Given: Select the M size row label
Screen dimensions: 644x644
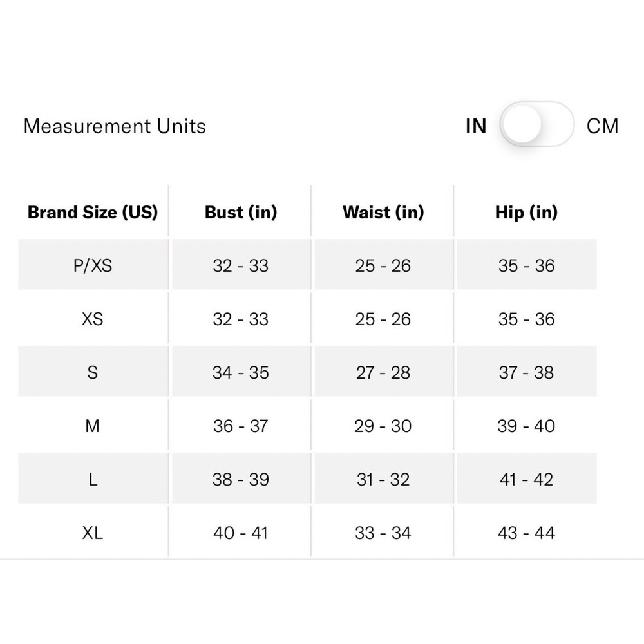Looking at the screenshot, I should [93, 426].
